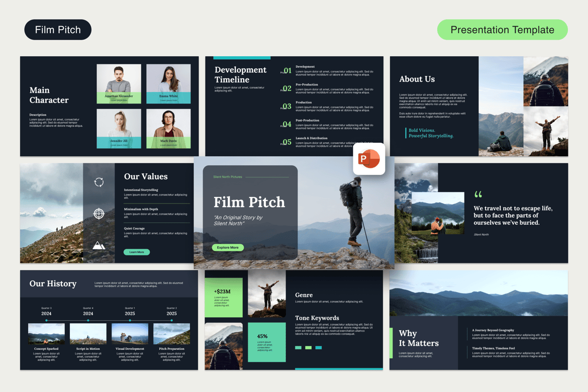Select Emma White's portrait
Viewport: 588px width, 392px height.
point(168,83)
